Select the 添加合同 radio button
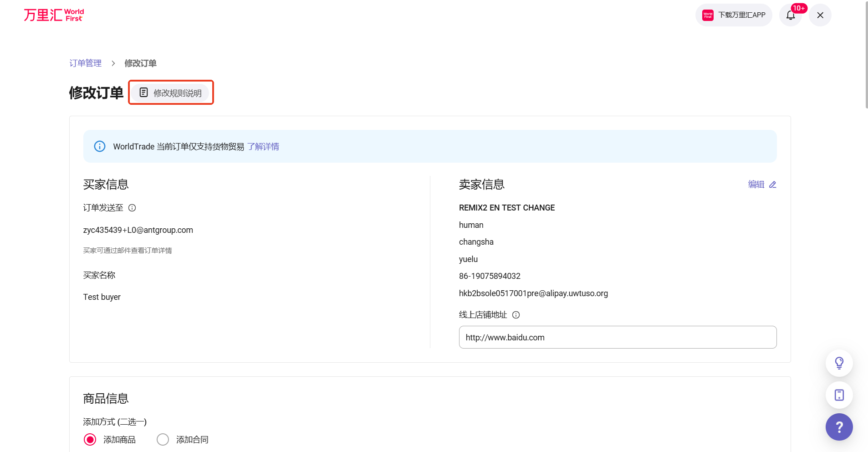The height and width of the screenshot is (452, 868). [x=163, y=439]
